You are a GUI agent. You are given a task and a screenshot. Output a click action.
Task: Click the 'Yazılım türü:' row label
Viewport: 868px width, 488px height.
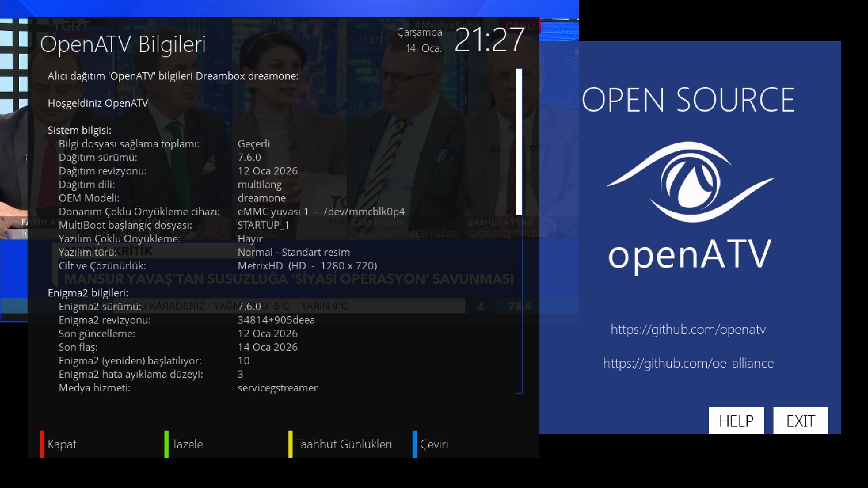click(88, 253)
